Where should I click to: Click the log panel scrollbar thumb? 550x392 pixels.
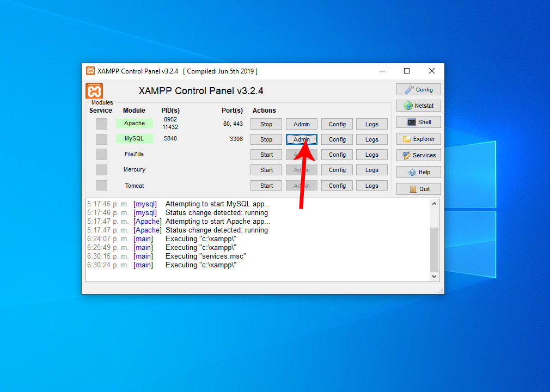click(434, 249)
